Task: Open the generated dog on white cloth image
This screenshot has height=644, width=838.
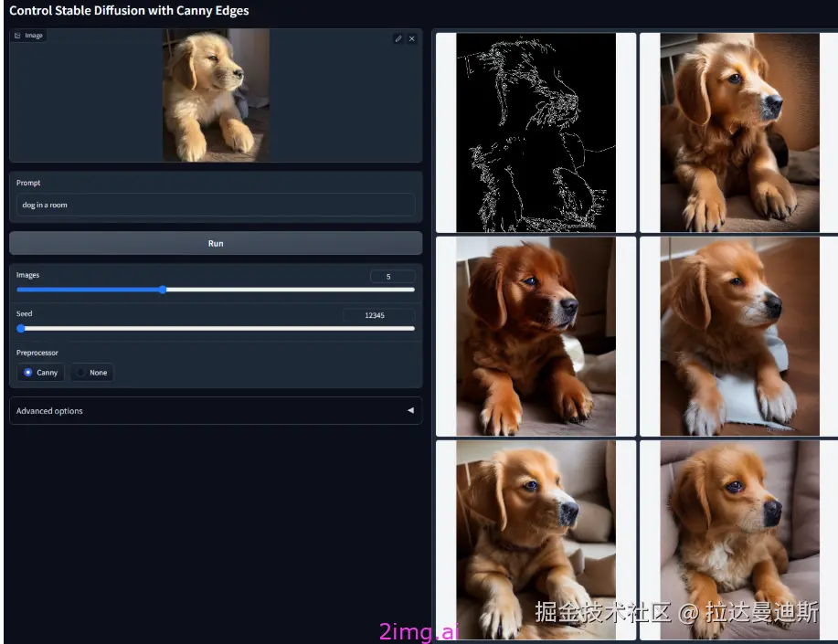Action: (739, 336)
